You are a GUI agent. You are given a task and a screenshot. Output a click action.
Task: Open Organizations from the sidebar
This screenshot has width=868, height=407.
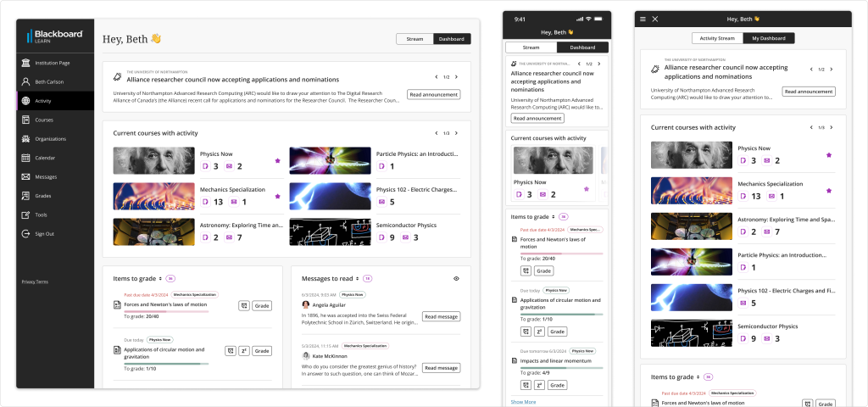click(x=50, y=139)
